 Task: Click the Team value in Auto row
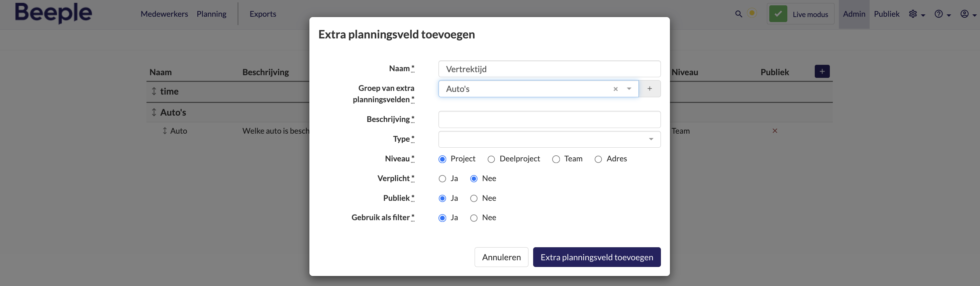tap(680, 131)
